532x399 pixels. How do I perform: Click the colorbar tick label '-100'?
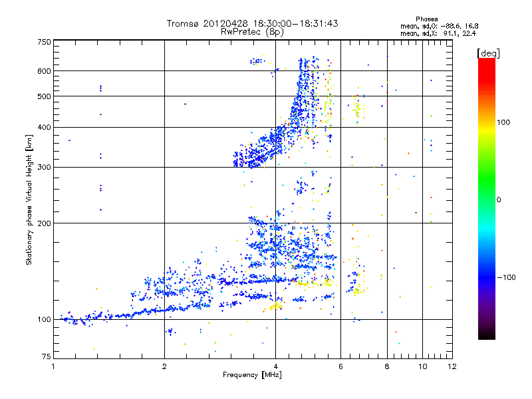click(506, 277)
